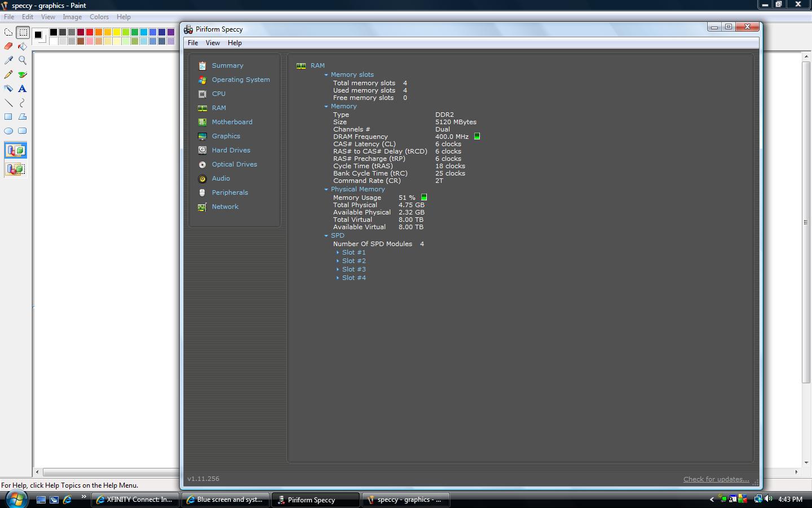
Task: Pick the straight Line tool
Action: pos(8,103)
